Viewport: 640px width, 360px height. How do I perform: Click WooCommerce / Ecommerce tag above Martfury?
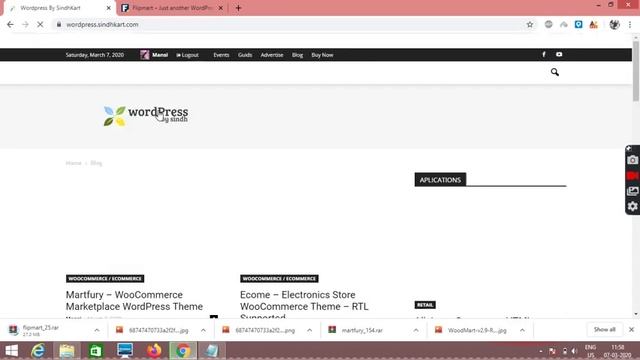(x=105, y=279)
